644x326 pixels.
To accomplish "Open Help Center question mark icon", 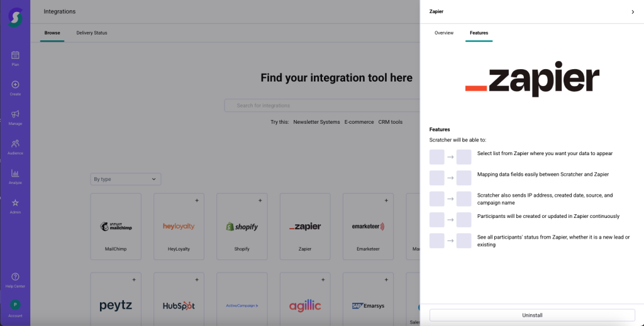I will pyautogui.click(x=15, y=277).
